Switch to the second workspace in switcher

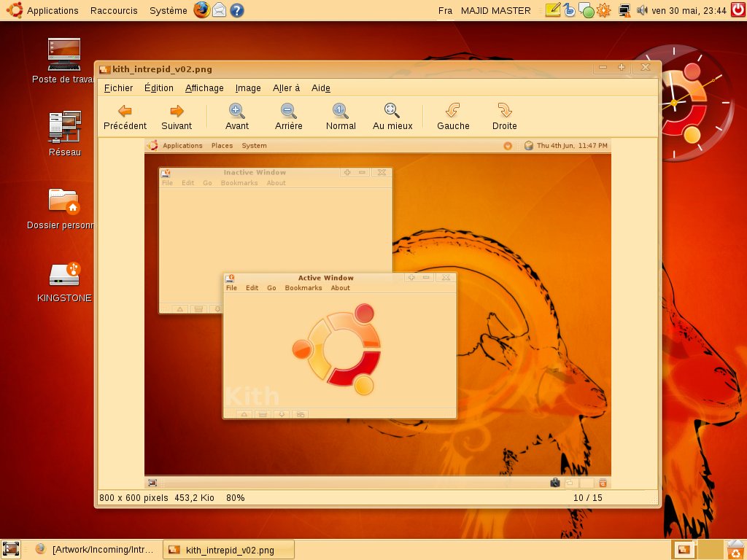pos(711,550)
